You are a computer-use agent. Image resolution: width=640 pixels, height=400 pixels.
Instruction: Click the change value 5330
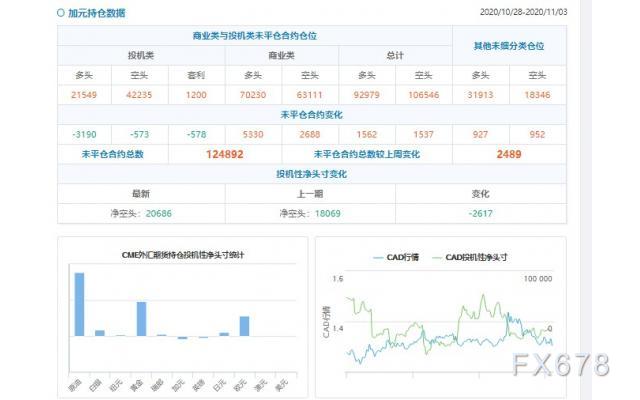pyautogui.click(x=253, y=134)
